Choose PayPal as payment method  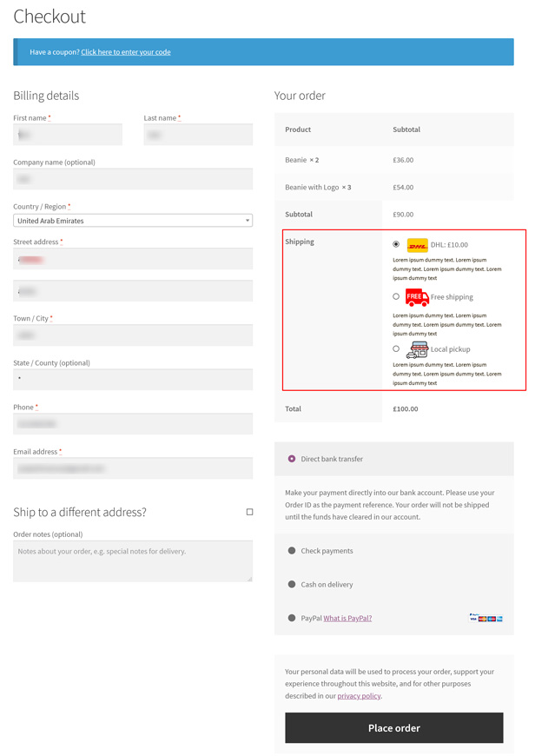coord(292,618)
